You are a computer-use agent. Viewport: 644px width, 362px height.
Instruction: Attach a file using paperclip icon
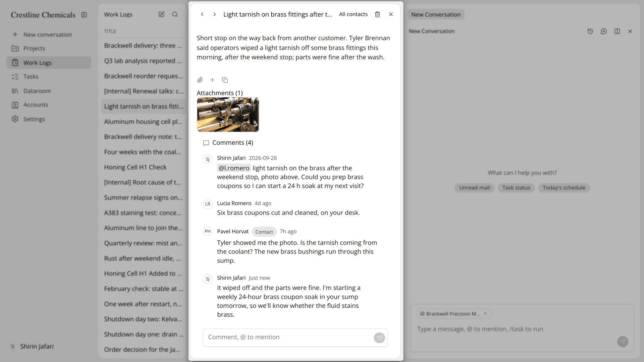[200, 80]
